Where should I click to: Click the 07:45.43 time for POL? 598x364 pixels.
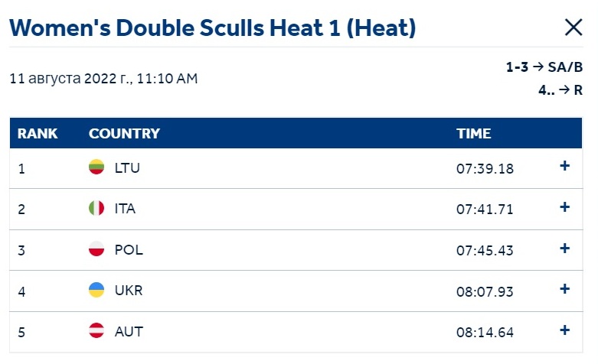pyautogui.click(x=485, y=251)
